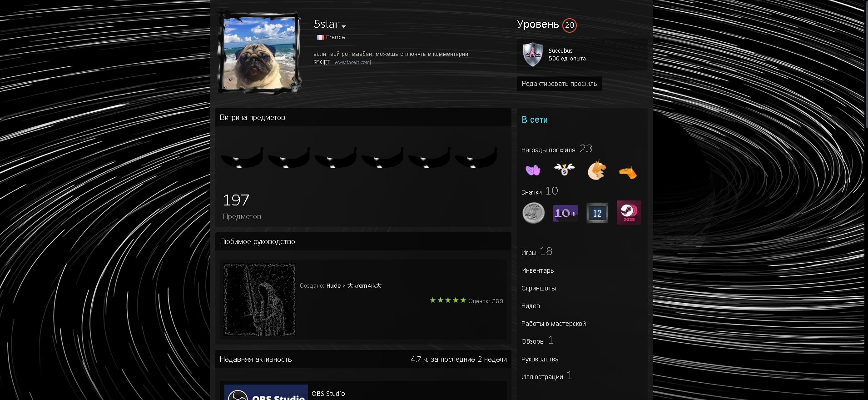Open guide author Rude profile link
Viewport: 868px width, 400px height.
333,286
